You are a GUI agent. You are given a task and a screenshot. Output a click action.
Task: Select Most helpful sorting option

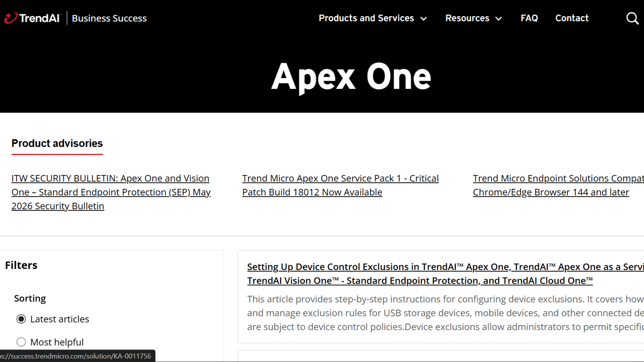point(50,342)
